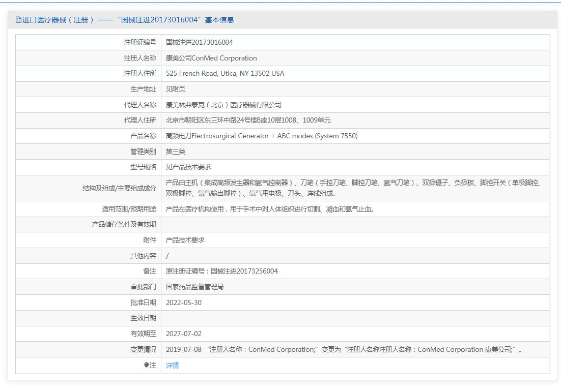Click the lightbulb icon beside 注
This screenshot has width=561, height=392.
(x=146, y=365)
